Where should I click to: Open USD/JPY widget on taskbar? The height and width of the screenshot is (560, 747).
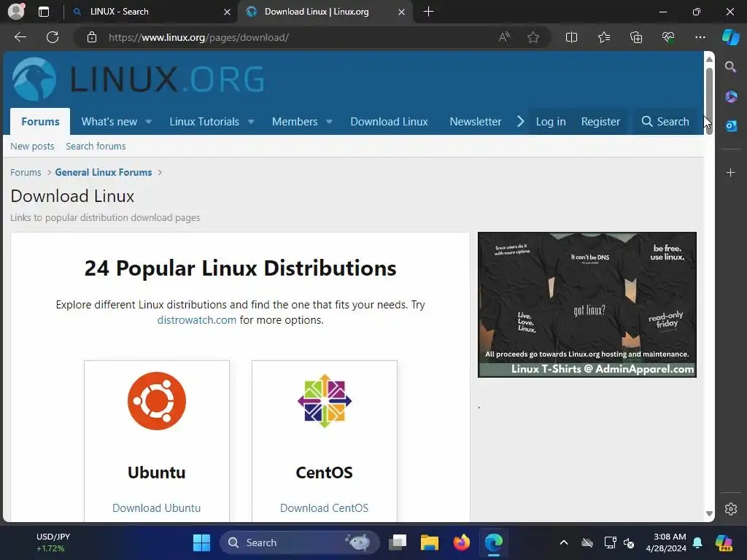(53, 542)
